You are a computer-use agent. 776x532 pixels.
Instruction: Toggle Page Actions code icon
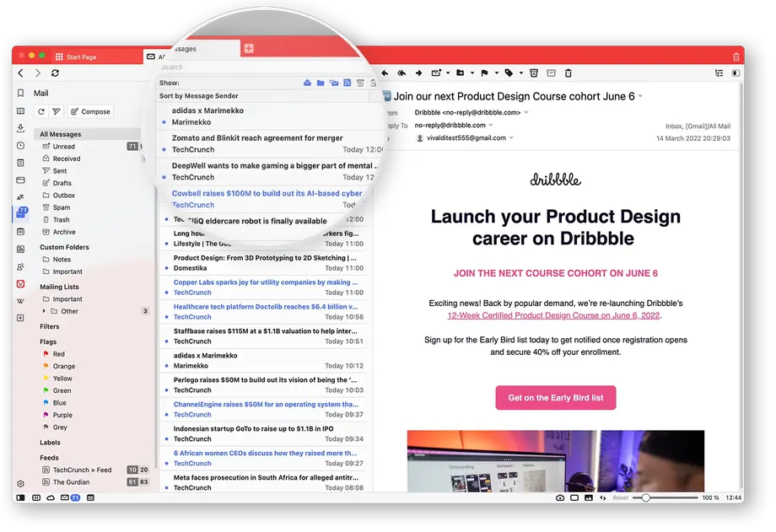[603, 497]
